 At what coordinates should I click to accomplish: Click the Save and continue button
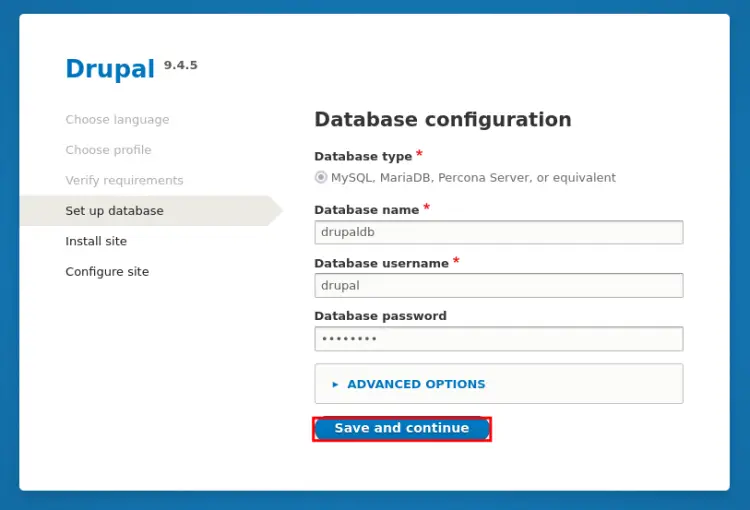pyautogui.click(x=401, y=428)
